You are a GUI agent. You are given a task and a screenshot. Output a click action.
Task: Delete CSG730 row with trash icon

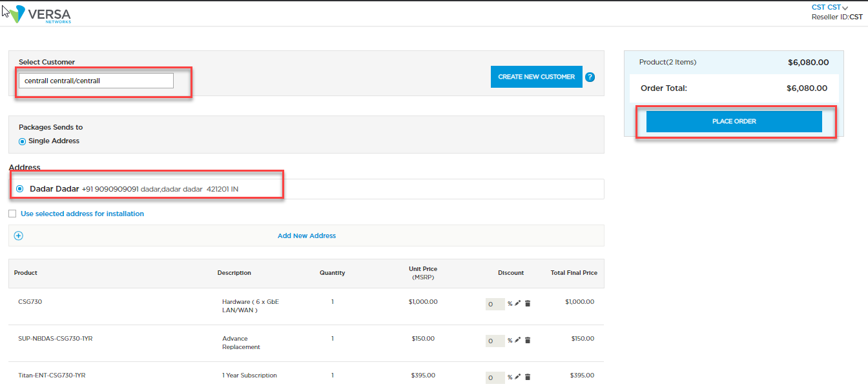tap(528, 303)
